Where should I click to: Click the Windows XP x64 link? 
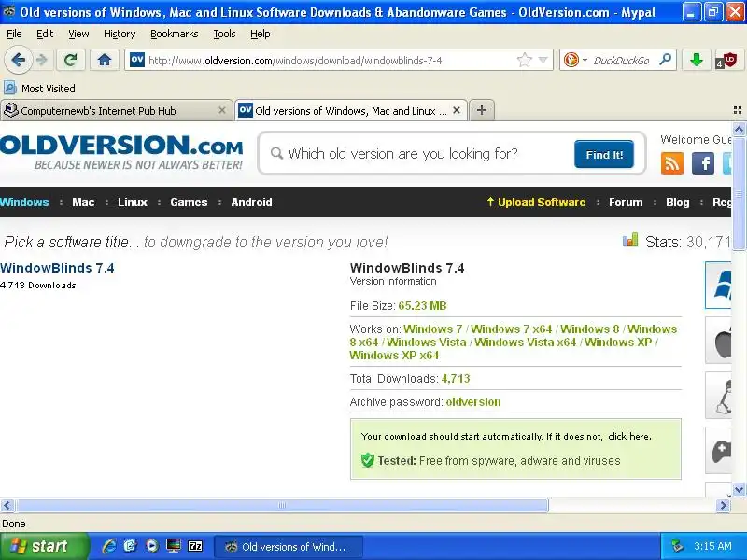tap(394, 356)
